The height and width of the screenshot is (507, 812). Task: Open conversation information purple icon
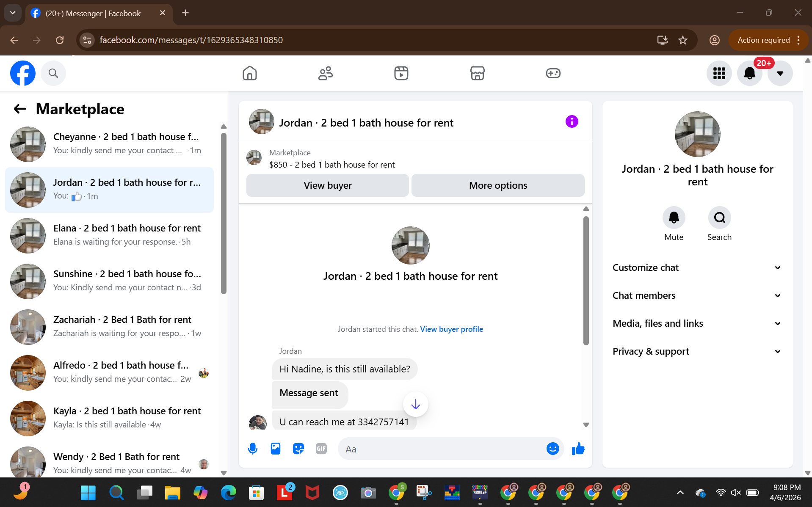tap(572, 122)
